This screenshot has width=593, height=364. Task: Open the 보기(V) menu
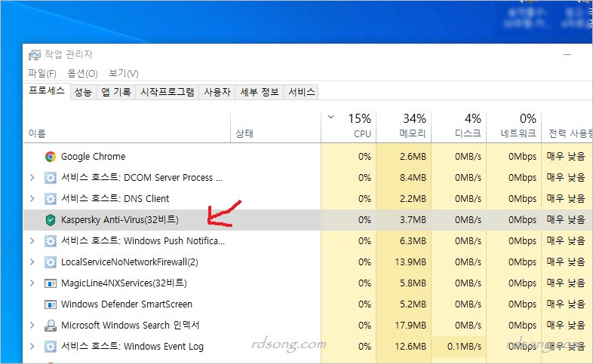point(124,73)
